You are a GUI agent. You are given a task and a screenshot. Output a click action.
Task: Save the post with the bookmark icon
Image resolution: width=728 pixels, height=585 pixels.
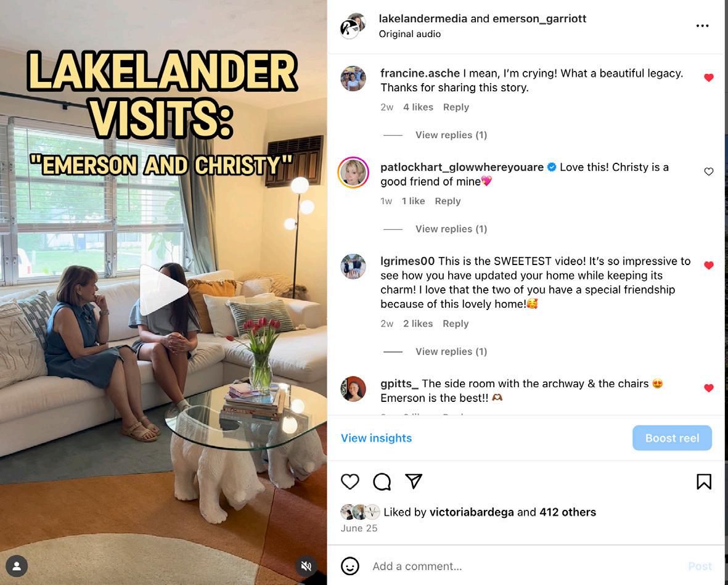click(x=704, y=481)
